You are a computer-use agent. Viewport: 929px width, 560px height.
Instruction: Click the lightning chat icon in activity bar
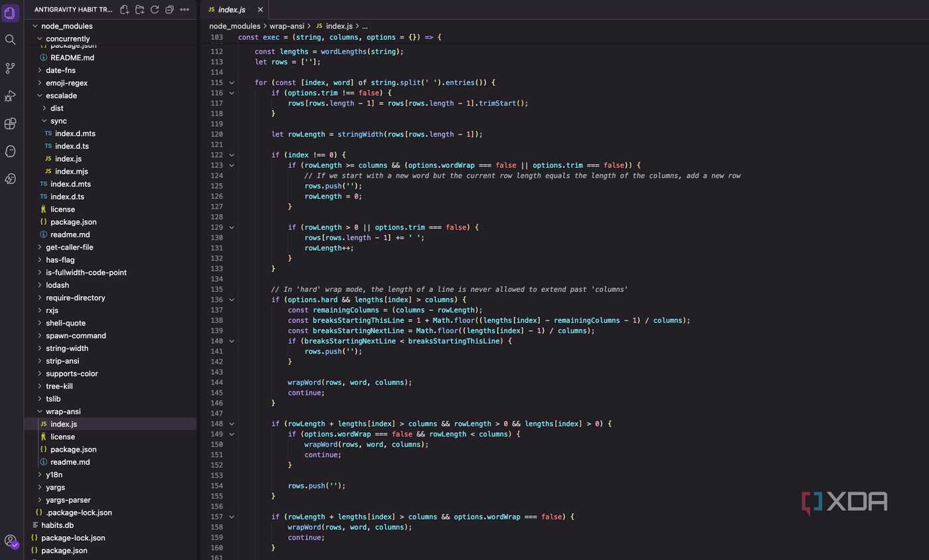click(11, 179)
